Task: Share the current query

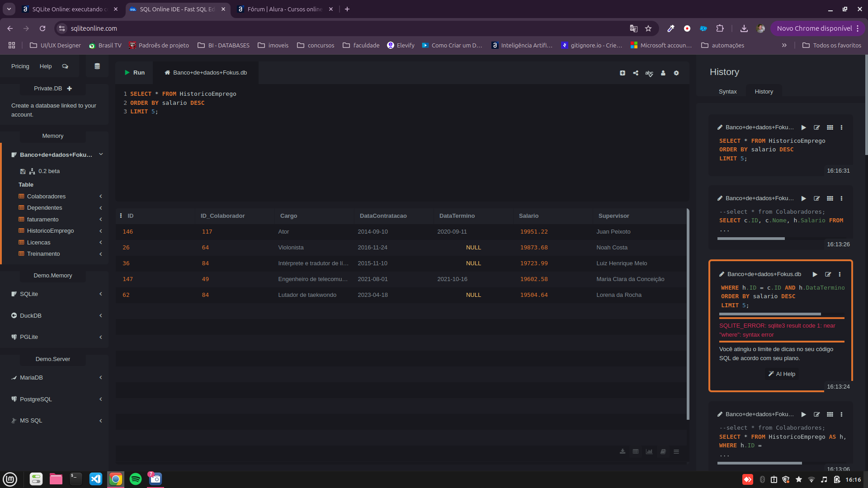Action: pyautogui.click(x=636, y=73)
